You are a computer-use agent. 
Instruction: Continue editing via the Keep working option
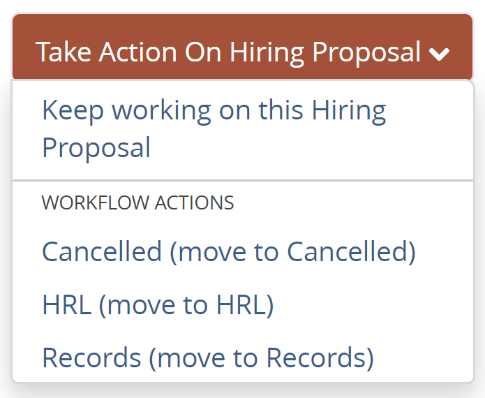click(x=242, y=129)
